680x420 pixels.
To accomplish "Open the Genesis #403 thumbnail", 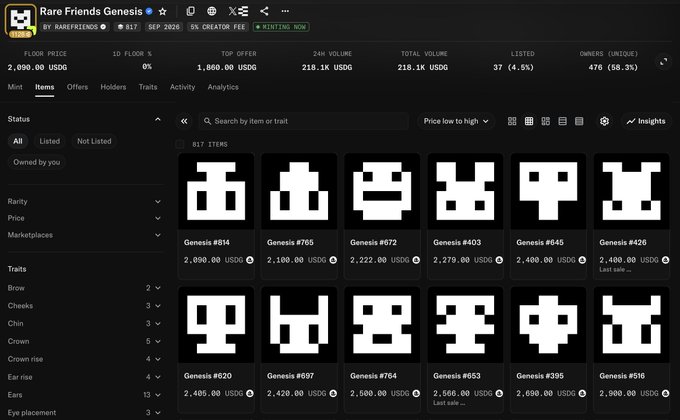I will click(465, 191).
